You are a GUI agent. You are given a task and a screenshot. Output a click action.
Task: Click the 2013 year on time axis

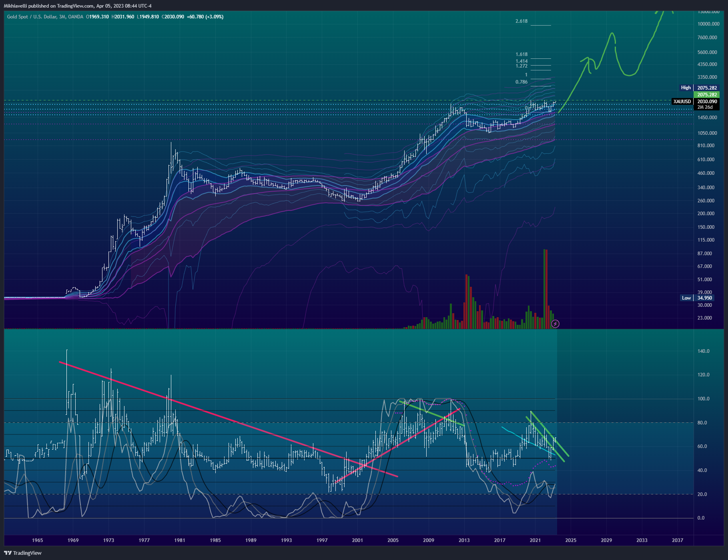coord(464,540)
